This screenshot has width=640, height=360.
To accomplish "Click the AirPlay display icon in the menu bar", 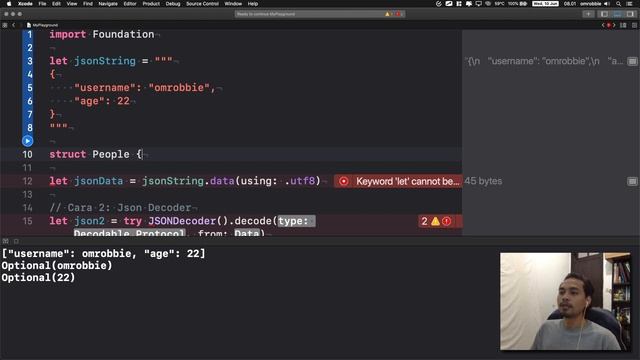I will 478,4.
